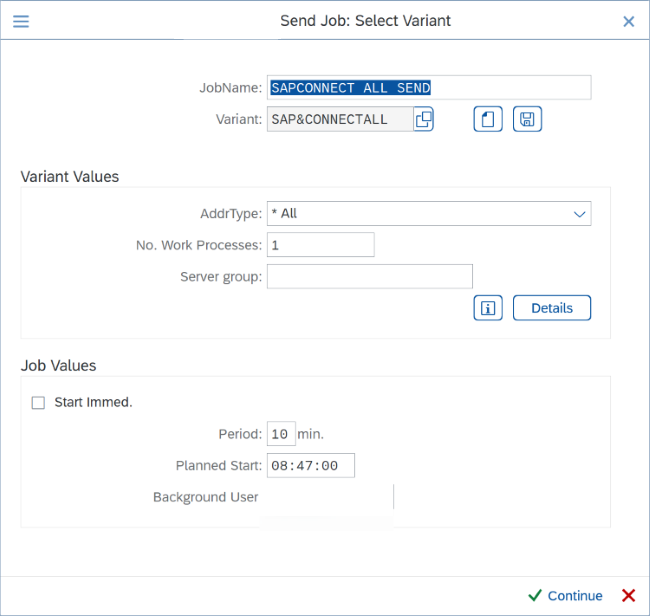This screenshot has width=650, height=616.
Task: Select the min. unit label
Action: 310,434
